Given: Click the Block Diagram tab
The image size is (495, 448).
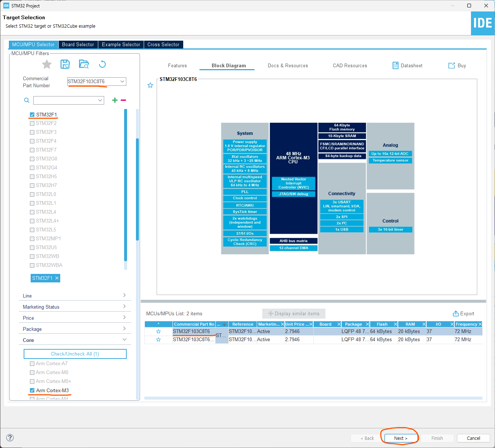Looking at the screenshot, I should (229, 65).
